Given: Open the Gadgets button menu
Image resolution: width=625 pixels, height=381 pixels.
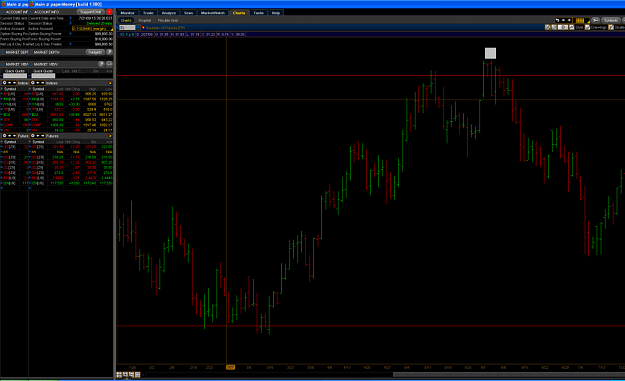Looking at the screenshot, I should pos(95,52).
